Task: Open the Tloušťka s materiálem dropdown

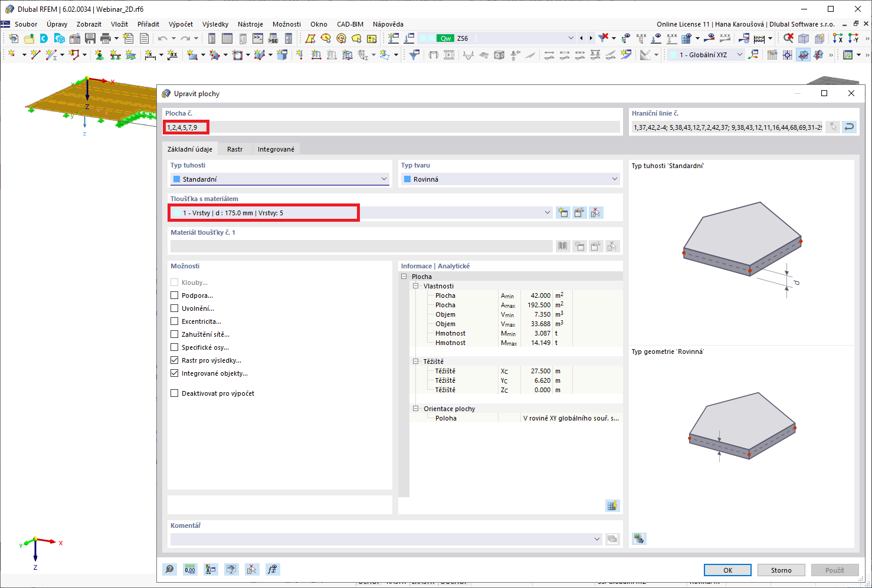Action: pyautogui.click(x=361, y=213)
